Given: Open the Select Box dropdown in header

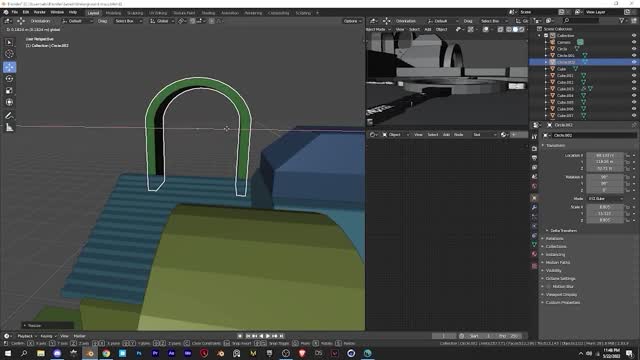Looking at the screenshot, I should tap(128, 21).
